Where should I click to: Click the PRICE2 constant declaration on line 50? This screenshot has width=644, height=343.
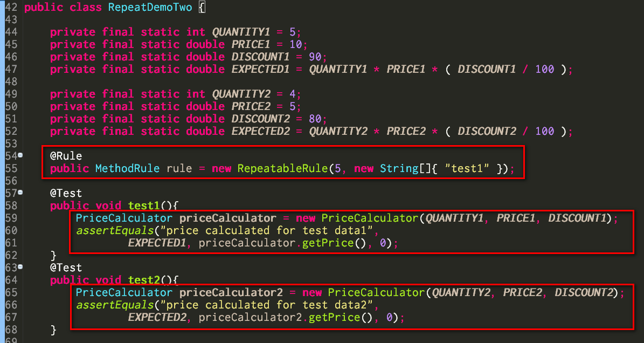tap(251, 107)
